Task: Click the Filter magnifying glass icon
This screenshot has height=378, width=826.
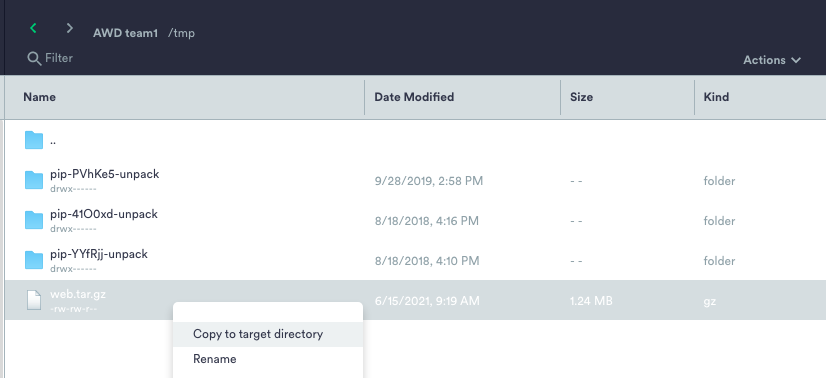Action: click(34, 58)
